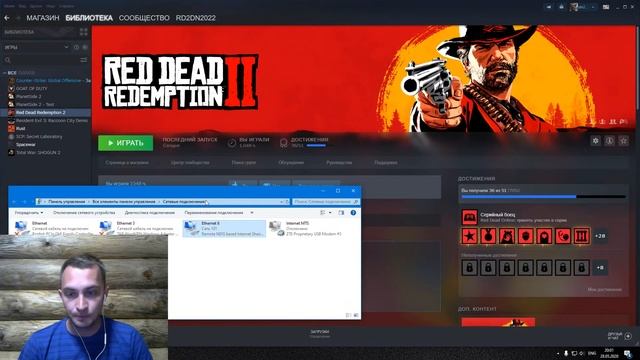Click Диагностика подключения toolbar command
This screenshot has height=360, width=640.
coord(149,213)
